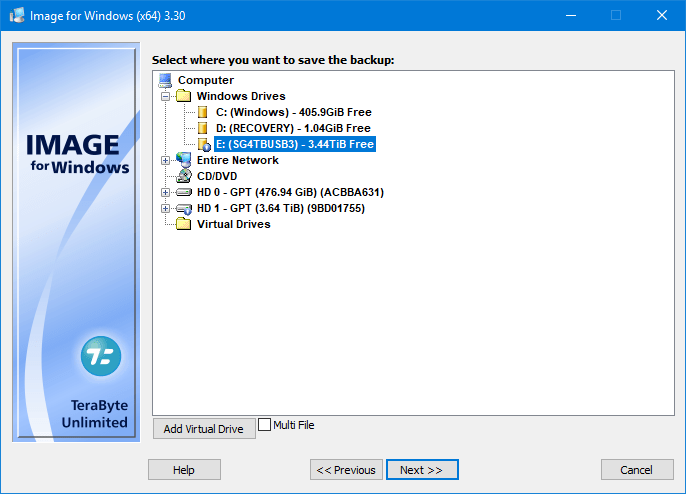Select 'HD 0 - GPT (476.94 GiB)' label
Screen dimensions: 686x494
pyautogui.click(x=290, y=192)
